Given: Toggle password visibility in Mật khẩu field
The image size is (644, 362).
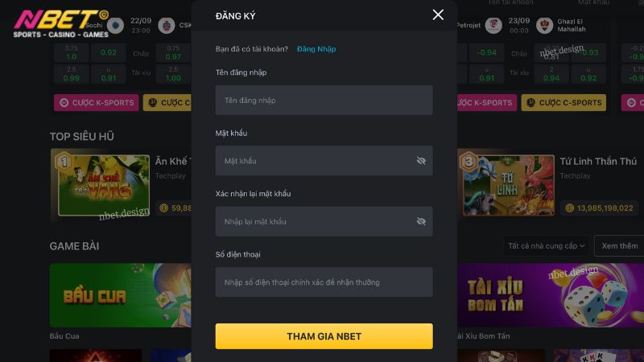Looking at the screenshot, I should point(421,161).
